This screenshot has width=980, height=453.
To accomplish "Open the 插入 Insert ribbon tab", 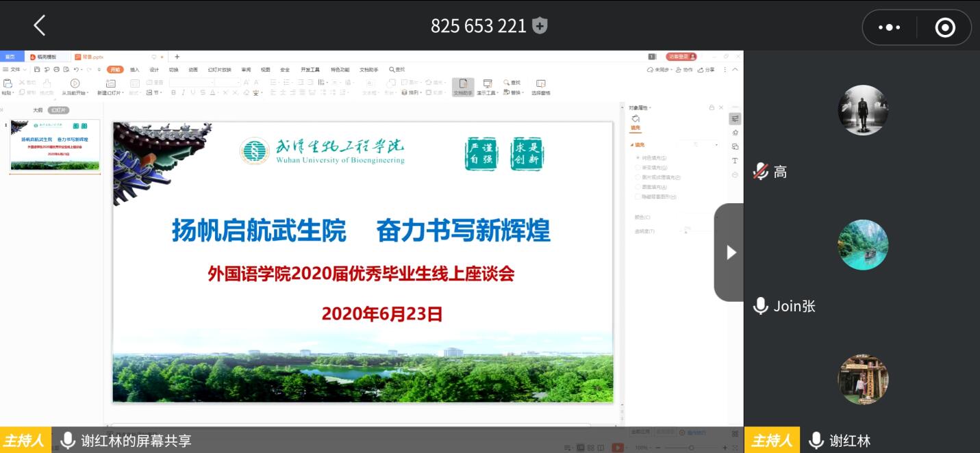I will [x=134, y=70].
